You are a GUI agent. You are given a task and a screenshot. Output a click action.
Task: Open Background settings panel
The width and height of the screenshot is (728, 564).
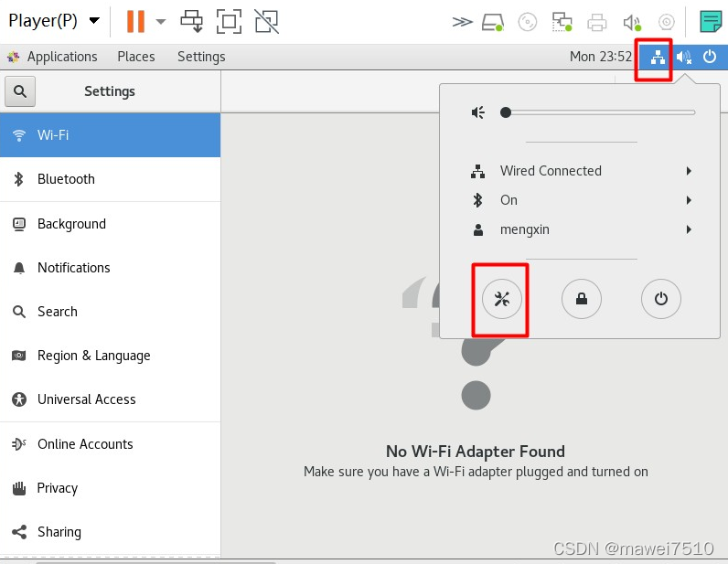point(110,224)
